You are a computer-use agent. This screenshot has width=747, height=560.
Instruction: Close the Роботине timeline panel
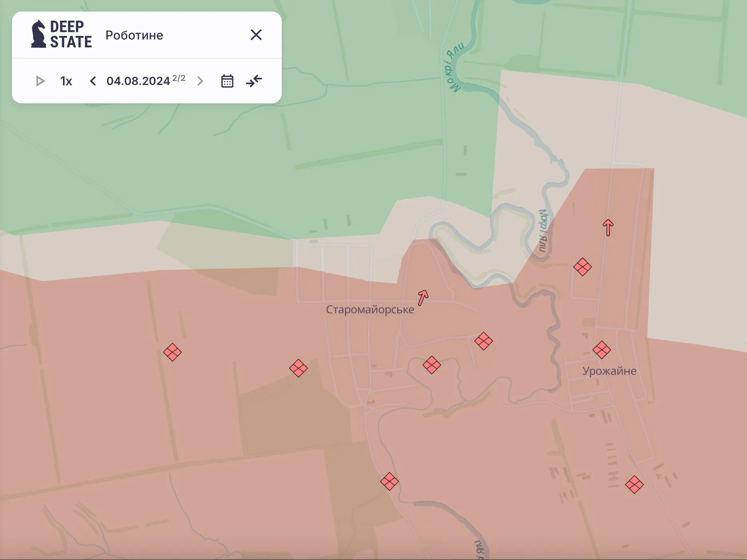[x=256, y=35]
